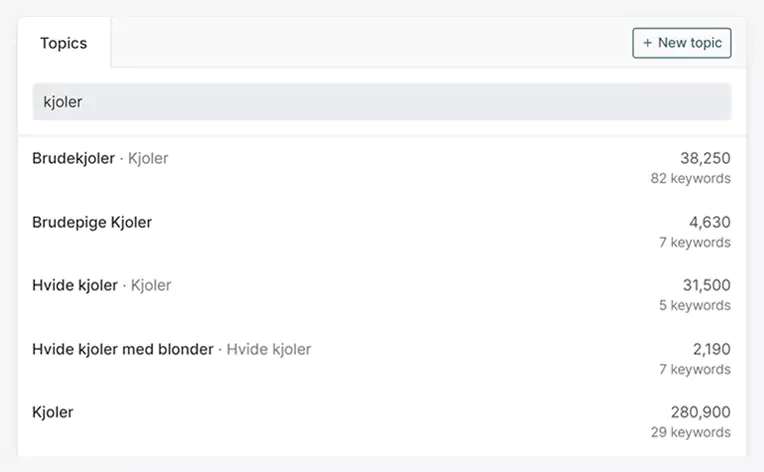This screenshot has width=764, height=472.
Task: View the 5 keywords count
Action: [x=694, y=306]
